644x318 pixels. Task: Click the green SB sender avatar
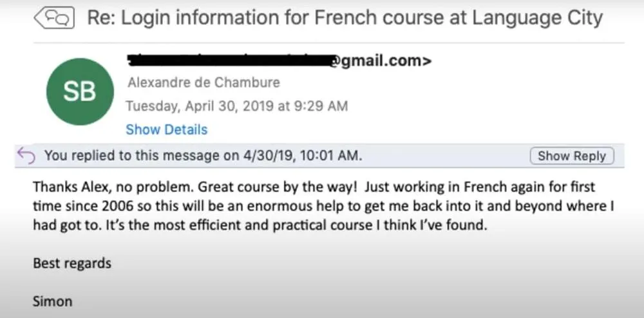click(80, 91)
